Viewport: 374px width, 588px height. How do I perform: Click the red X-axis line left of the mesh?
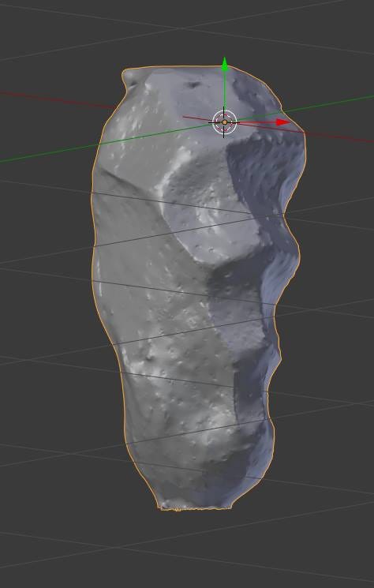click(x=56, y=99)
